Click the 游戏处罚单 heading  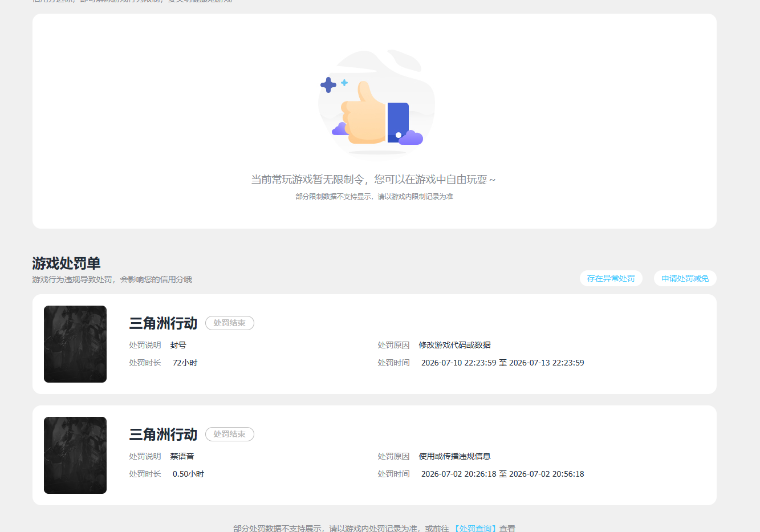(x=66, y=263)
